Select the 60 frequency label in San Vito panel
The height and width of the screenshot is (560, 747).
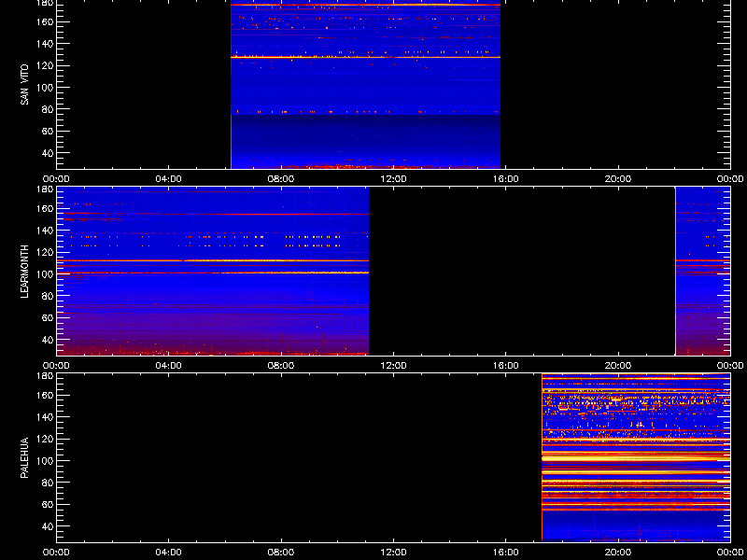pos(49,132)
